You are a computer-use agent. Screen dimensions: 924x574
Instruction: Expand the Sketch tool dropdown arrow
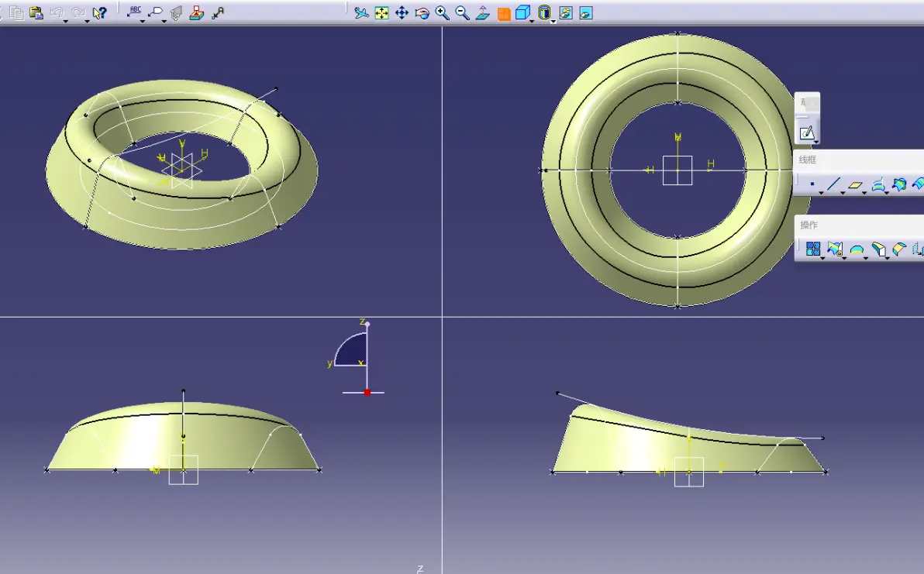coord(817,141)
